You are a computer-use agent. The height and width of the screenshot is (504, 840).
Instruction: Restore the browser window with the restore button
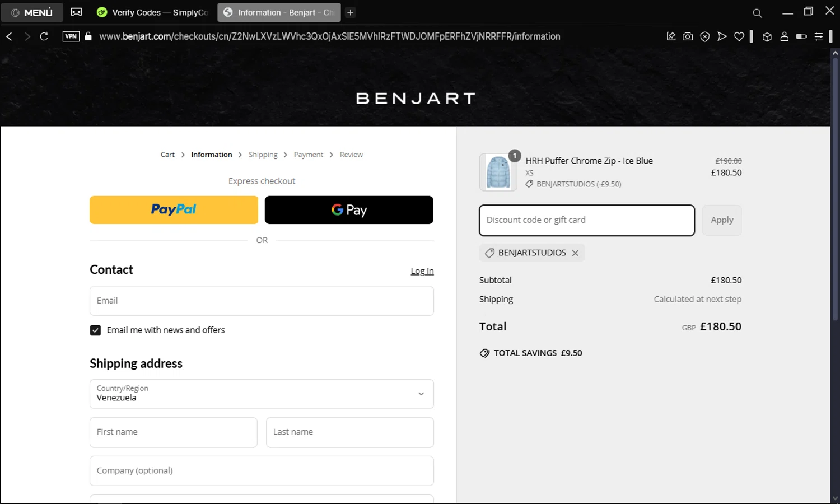point(808,11)
